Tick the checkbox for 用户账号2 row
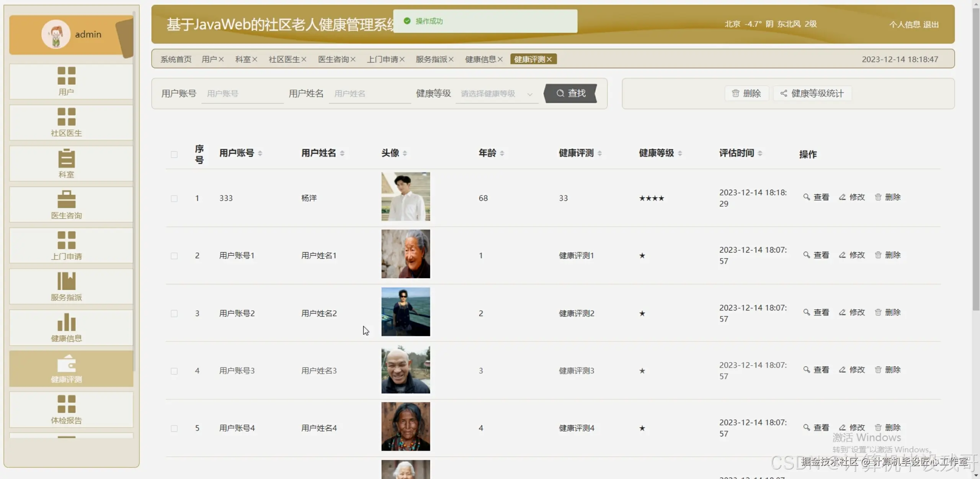980x479 pixels. click(x=174, y=313)
